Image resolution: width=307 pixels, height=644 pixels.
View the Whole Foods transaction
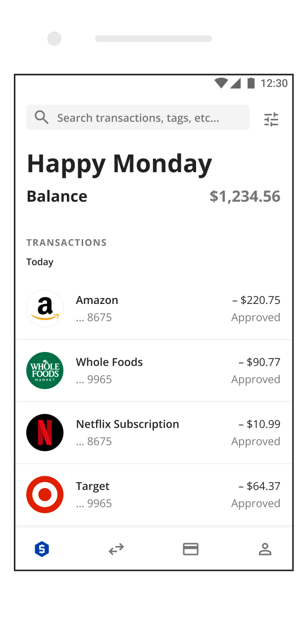pyautogui.click(x=109, y=362)
